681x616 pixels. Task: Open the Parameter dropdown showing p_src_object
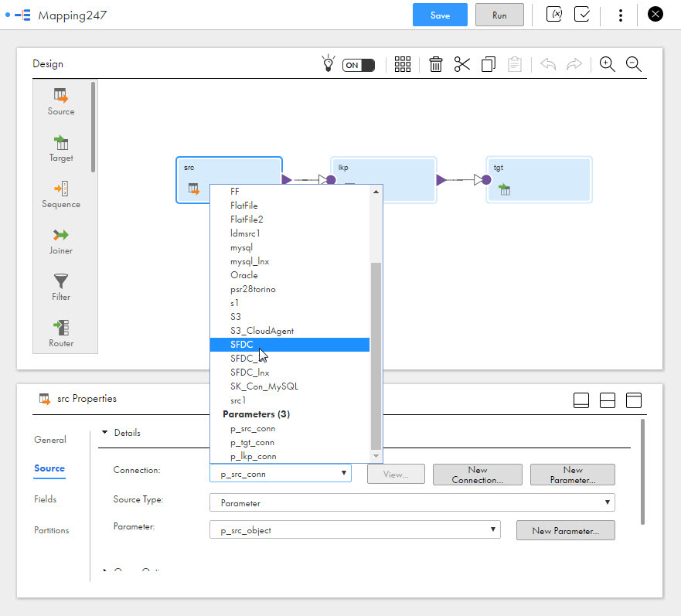(x=355, y=529)
